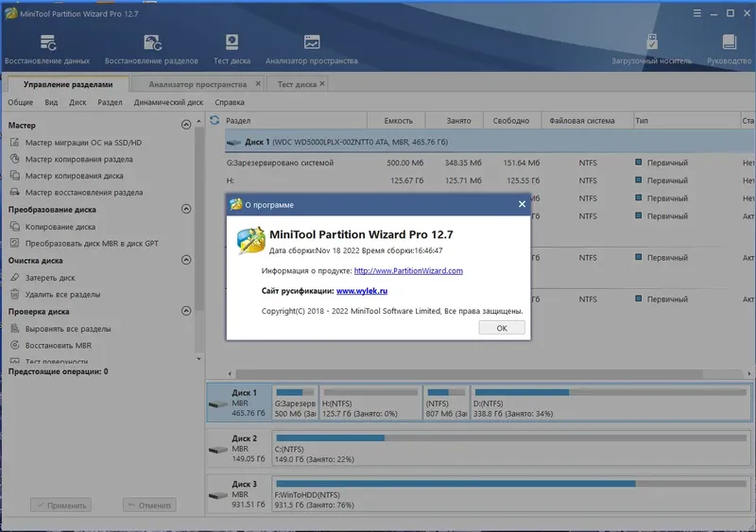Open the Вид menu

(51, 102)
